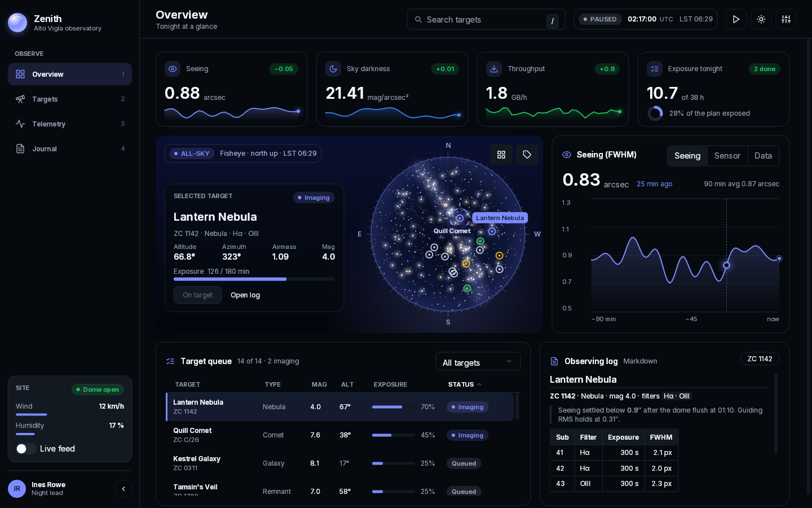Open the all-sky grid view icon
The height and width of the screenshot is (508, 812).
pyautogui.click(x=501, y=155)
